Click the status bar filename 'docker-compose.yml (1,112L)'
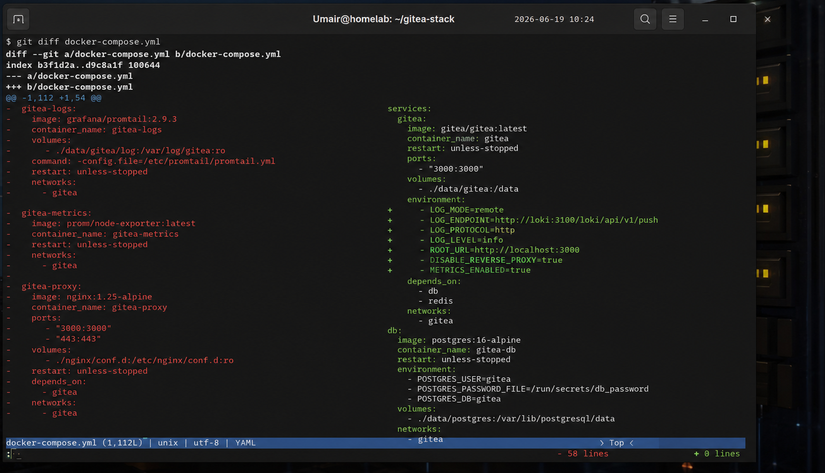 (x=74, y=443)
